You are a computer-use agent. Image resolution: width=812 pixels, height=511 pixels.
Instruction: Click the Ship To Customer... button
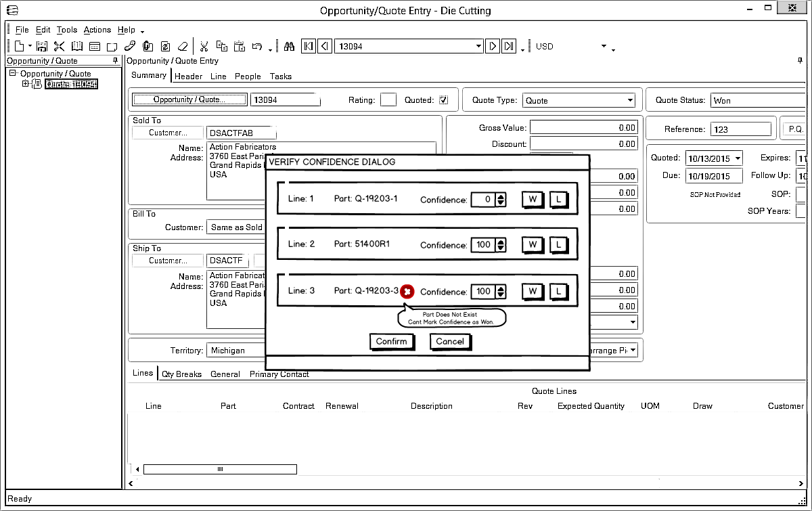coord(168,261)
